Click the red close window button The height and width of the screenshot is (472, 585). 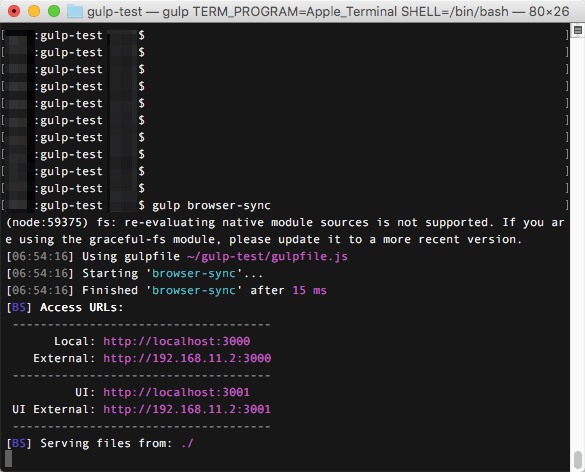point(14,11)
